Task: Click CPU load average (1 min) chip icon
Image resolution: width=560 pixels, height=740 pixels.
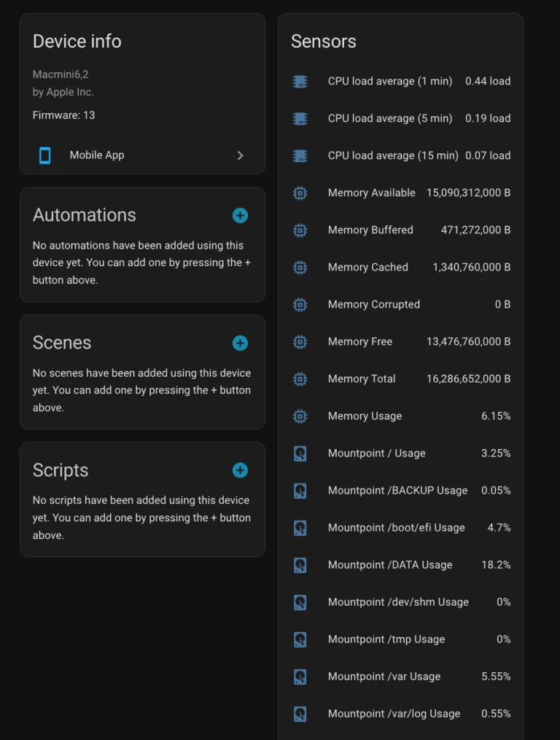Action: pos(300,81)
